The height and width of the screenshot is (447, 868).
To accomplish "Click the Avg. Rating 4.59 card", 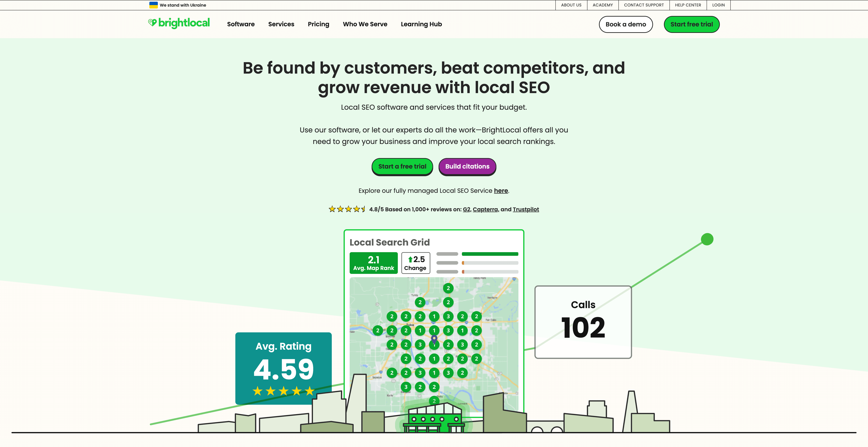I will [x=283, y=368].
